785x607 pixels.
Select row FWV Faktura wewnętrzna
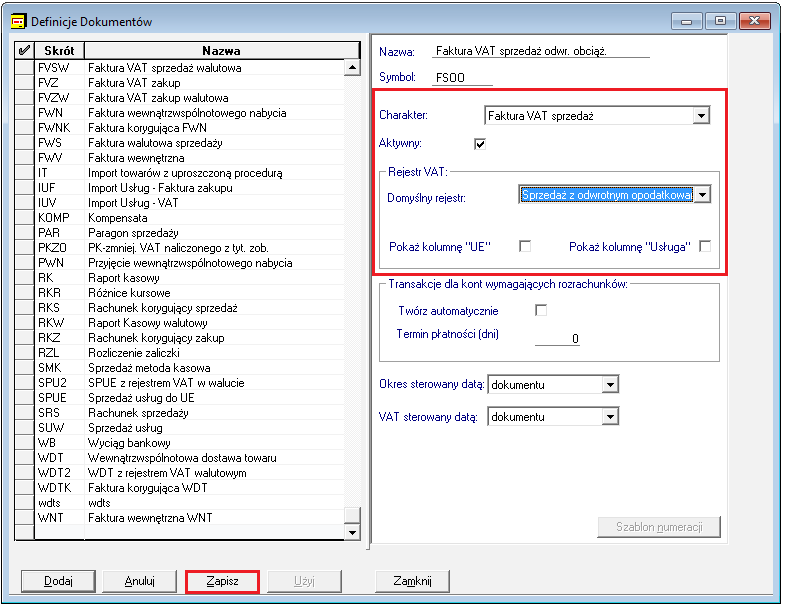[x=189, y=158]
